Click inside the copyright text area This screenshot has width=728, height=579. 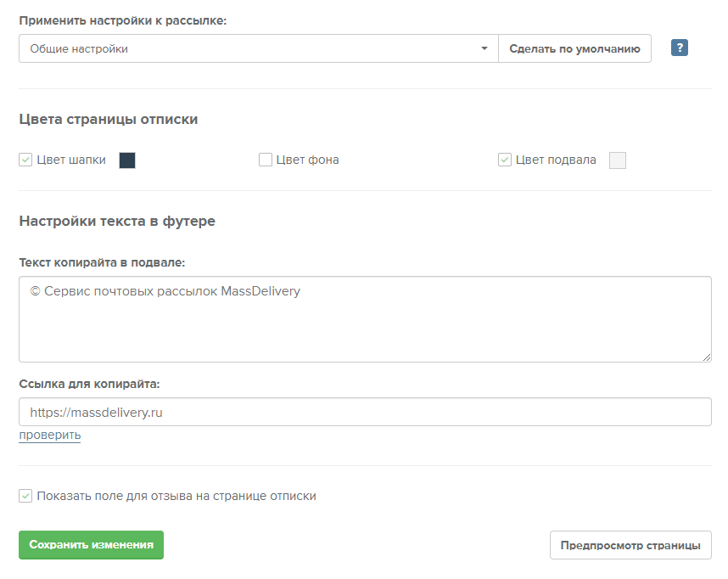tap(365, 318)
